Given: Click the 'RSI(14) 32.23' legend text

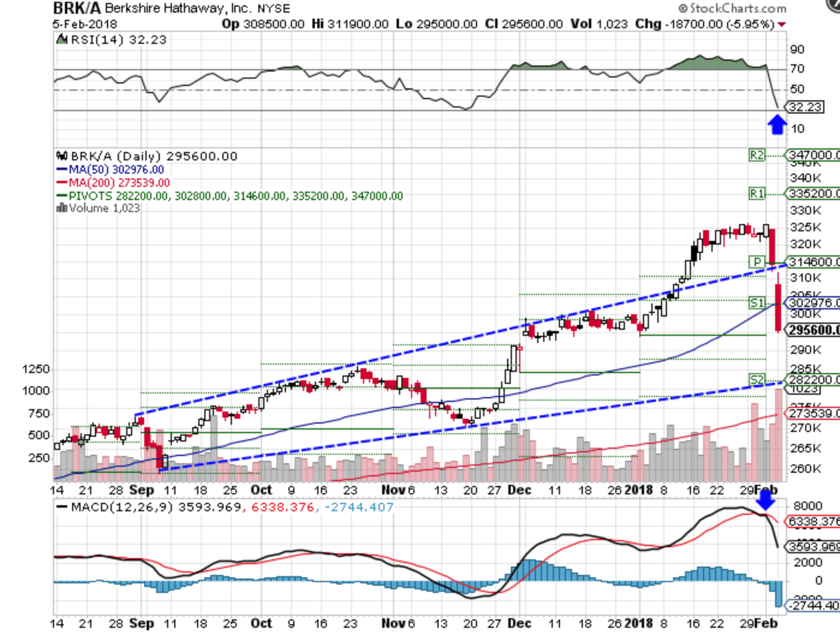Looking at the screenshot, I should 118,40.
